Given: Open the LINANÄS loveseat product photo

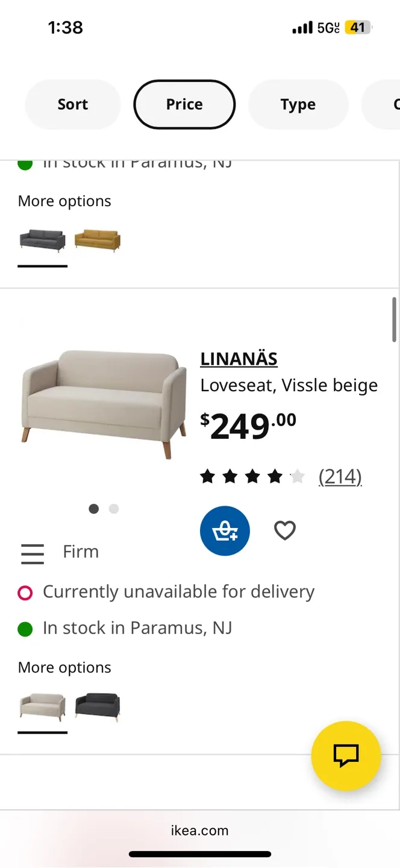Looking at the screenshot, I should (104, 404).
